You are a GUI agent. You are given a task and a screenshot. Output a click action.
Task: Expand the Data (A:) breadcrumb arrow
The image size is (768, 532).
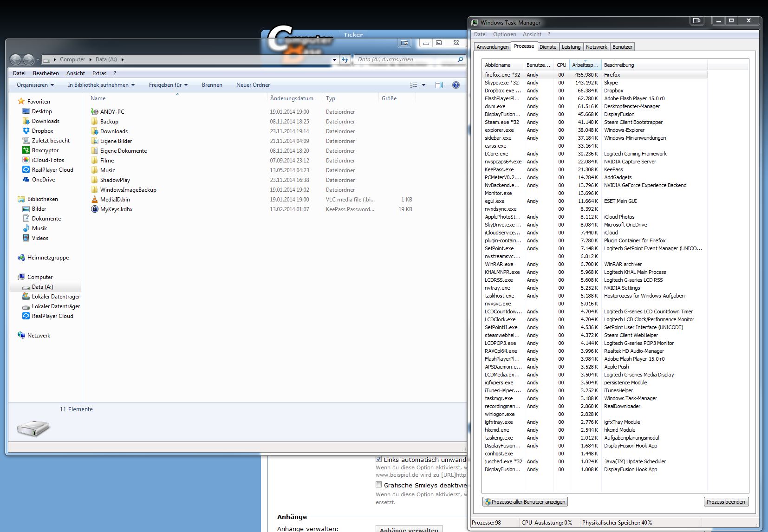[x=122, y=59]
